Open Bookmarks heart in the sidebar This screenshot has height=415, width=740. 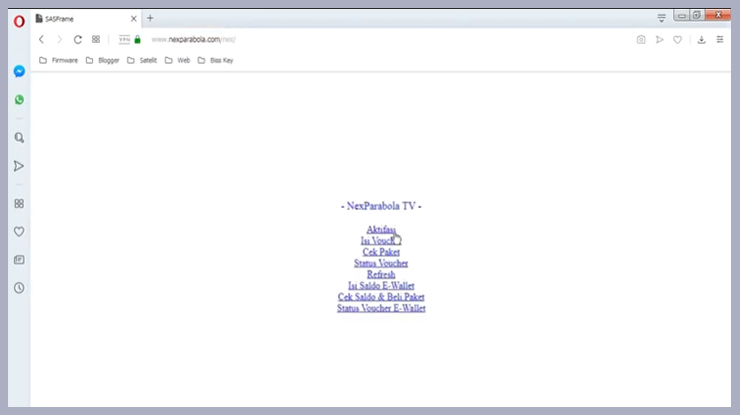click(x=19, y=232)
